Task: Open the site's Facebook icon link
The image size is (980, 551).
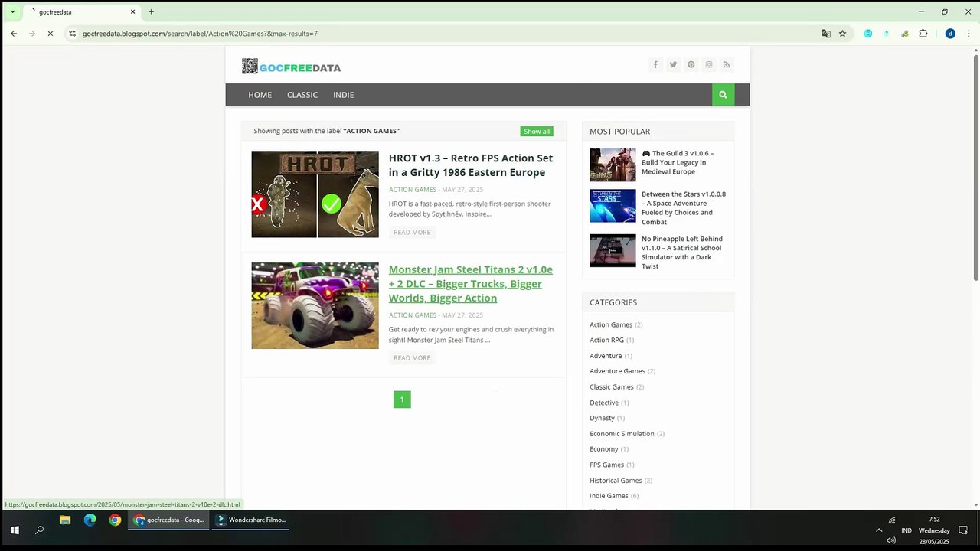Action: coord(655,65)
